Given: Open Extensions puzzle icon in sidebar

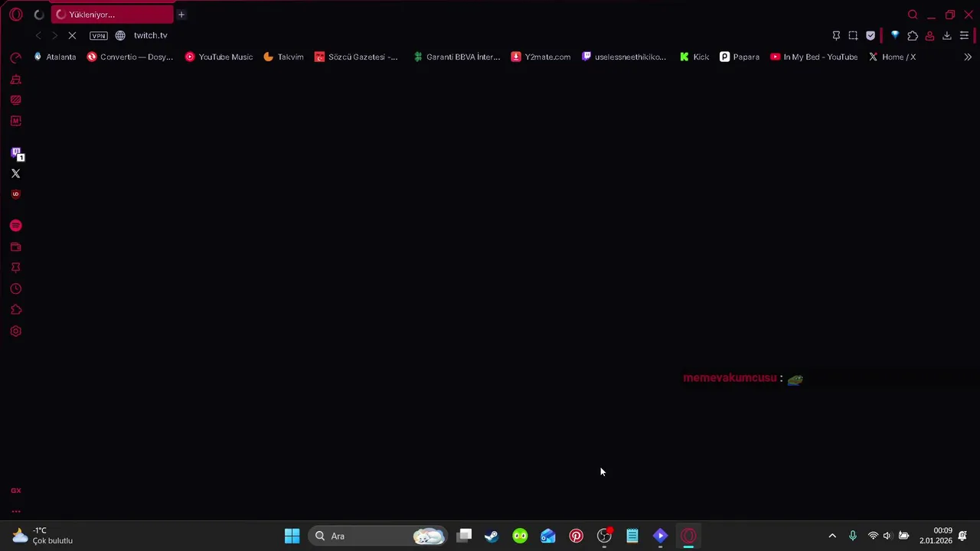Looking at the screenshot, I should [15, 310].
